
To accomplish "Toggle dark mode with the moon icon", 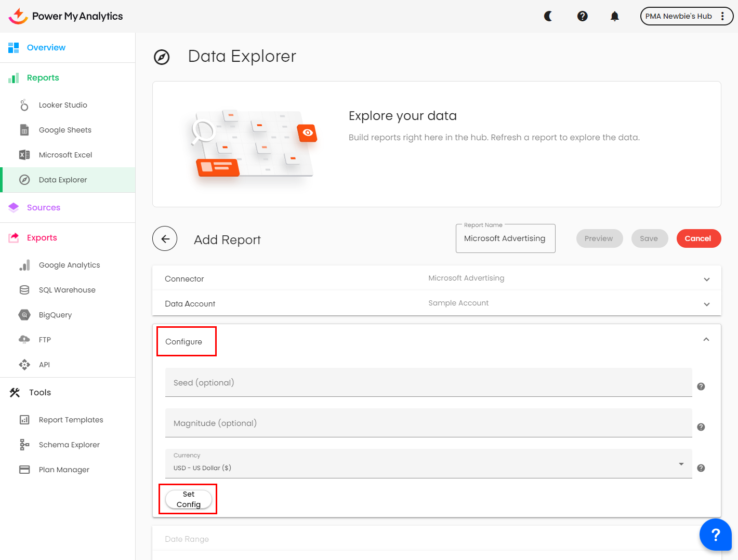I will coord(548,16).
